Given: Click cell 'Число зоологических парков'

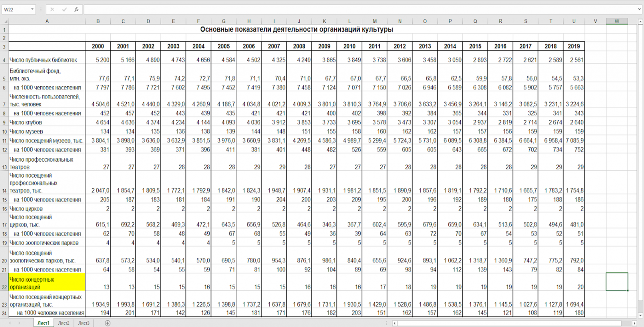Looking at the screenshot, I should [x=47, y=243].
